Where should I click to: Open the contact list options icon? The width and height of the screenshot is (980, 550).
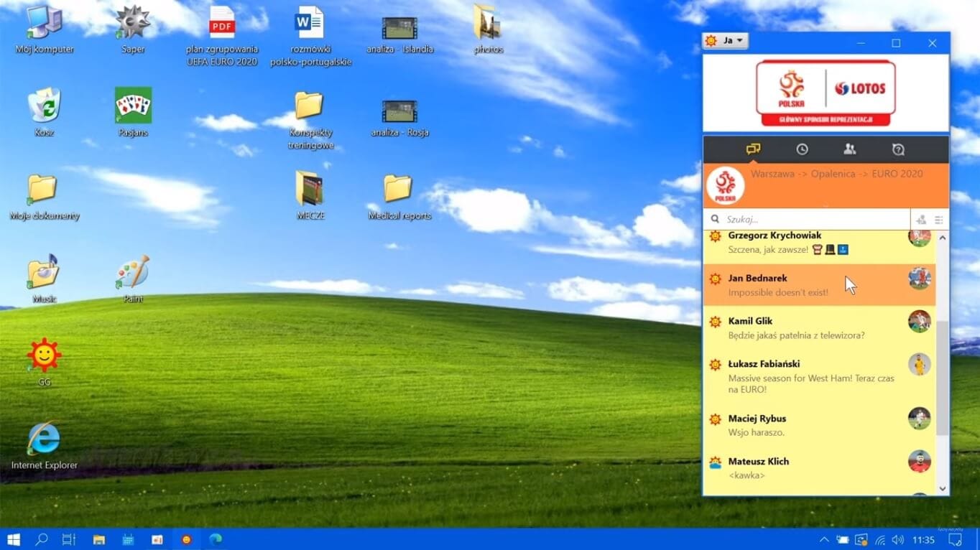[x=938, y=220]
